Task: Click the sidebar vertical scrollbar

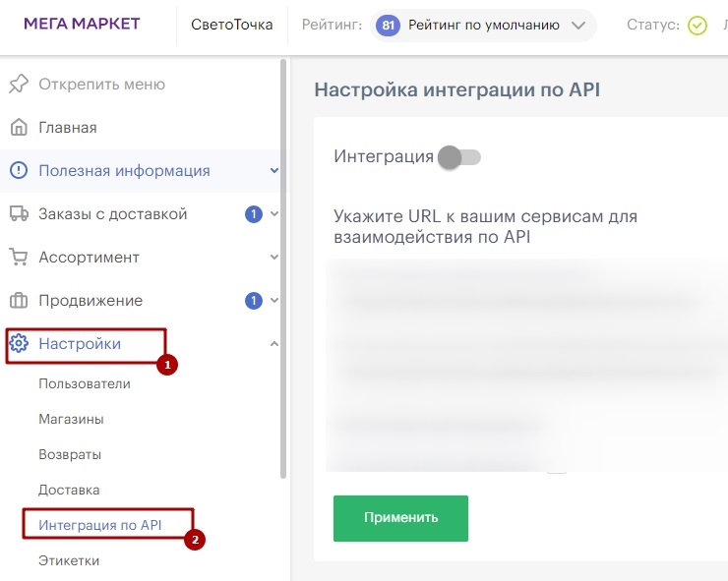Action: click(x=283, y=269)
